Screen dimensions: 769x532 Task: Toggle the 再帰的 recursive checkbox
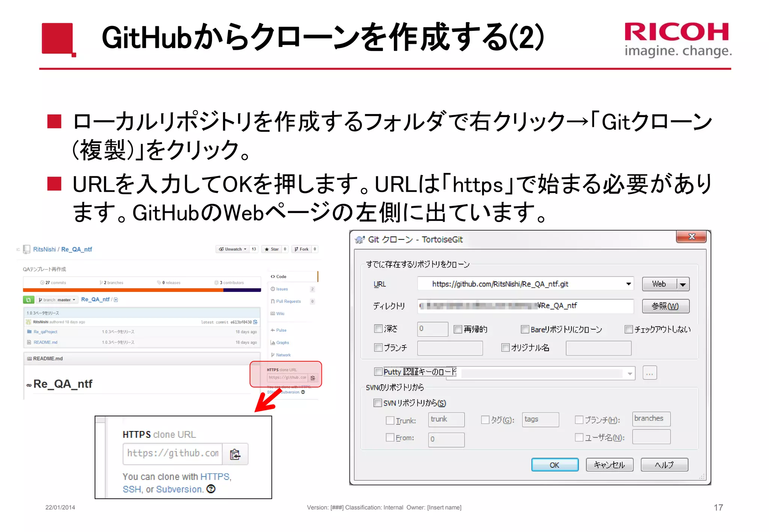click(x=458, y=329)
